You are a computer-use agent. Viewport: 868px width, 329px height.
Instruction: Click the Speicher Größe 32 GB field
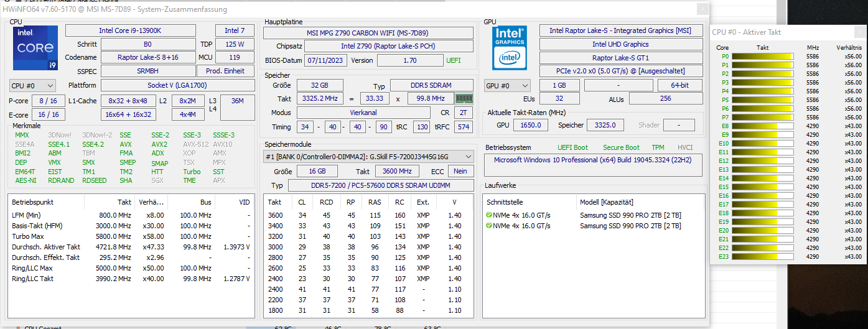pyautogui.click(x=320, y=85)
